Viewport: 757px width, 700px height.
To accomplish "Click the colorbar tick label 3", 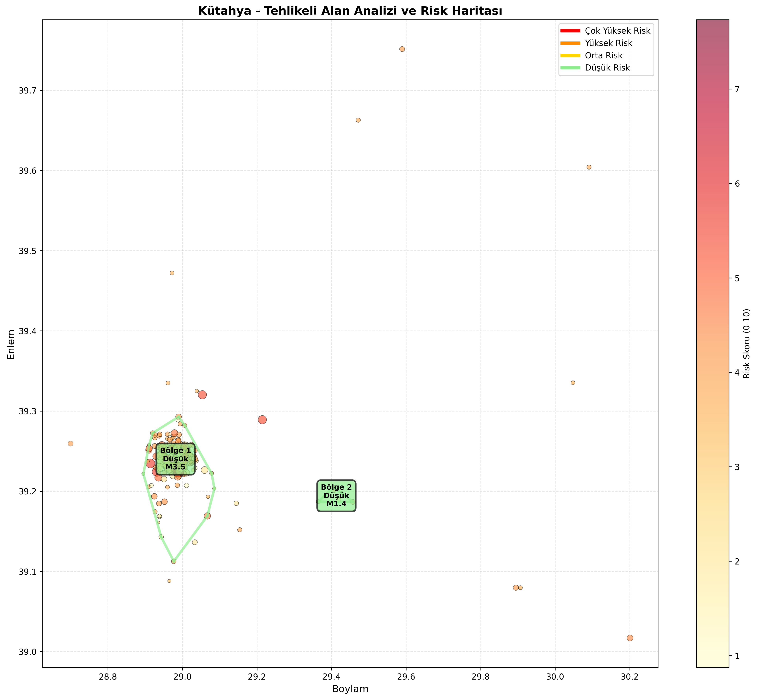I will (x=737, y=467).
